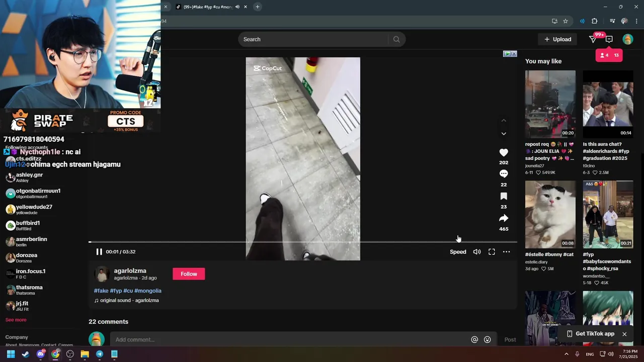Screen dimensions: 644x362
Task: Close the ad banner X icon
Action: (x=514, y=54)
